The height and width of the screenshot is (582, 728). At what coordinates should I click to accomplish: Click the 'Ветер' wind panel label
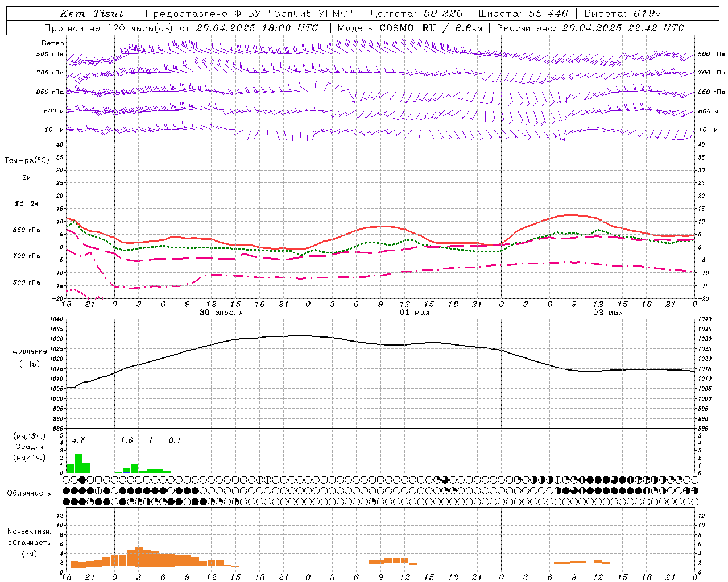point(52,43)
